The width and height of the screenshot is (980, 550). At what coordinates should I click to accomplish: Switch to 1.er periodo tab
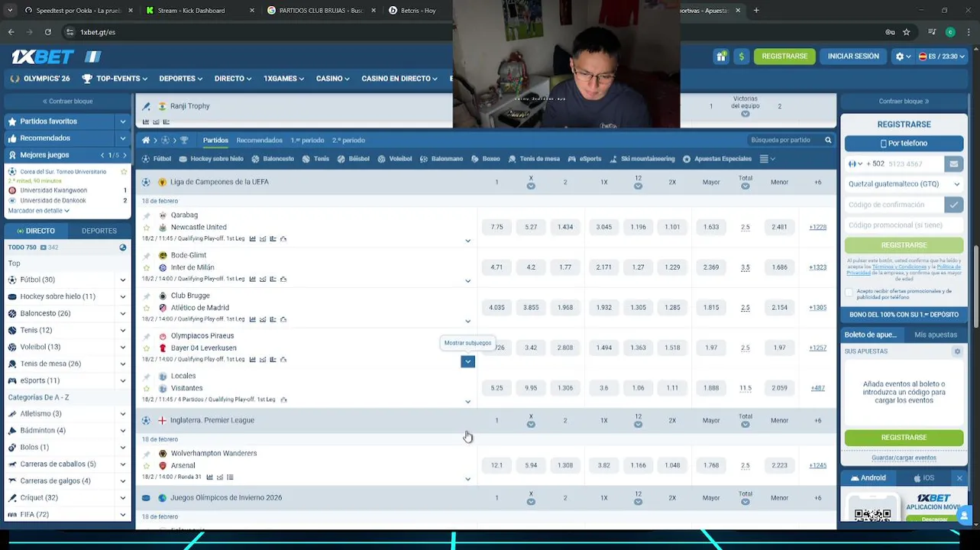307,141
